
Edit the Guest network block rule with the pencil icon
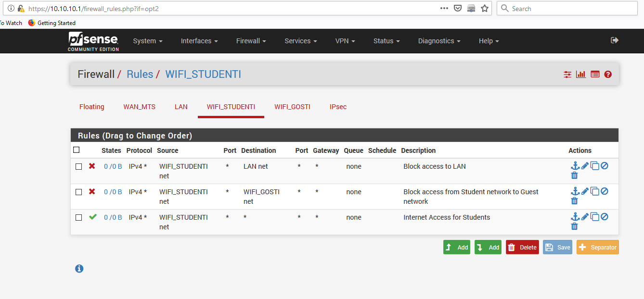click(585, 191)
